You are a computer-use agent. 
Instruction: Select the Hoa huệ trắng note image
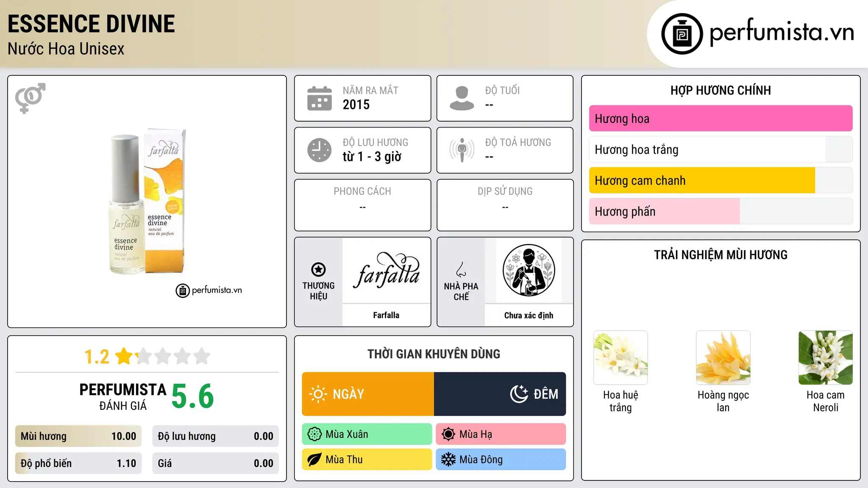click(620, 358)
